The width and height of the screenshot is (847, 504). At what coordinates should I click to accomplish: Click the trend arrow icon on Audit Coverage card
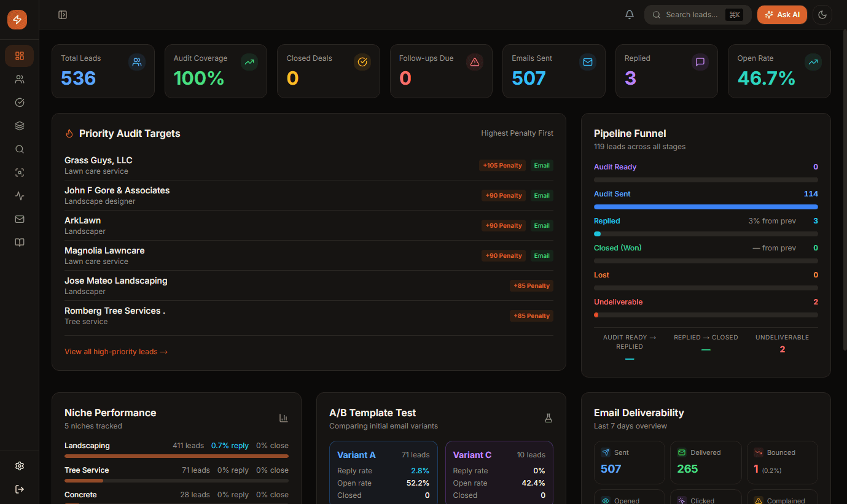pyautogui.click(x=249, y=62)
